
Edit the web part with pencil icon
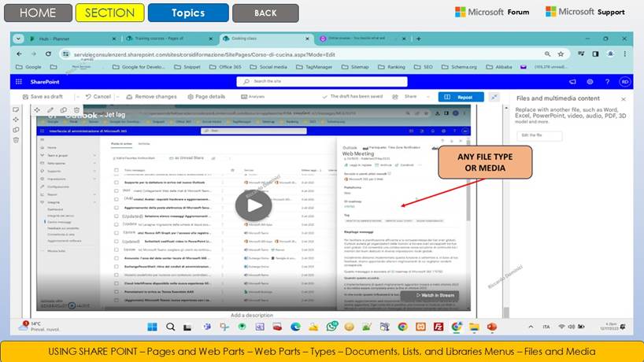(x=50, y=110)
